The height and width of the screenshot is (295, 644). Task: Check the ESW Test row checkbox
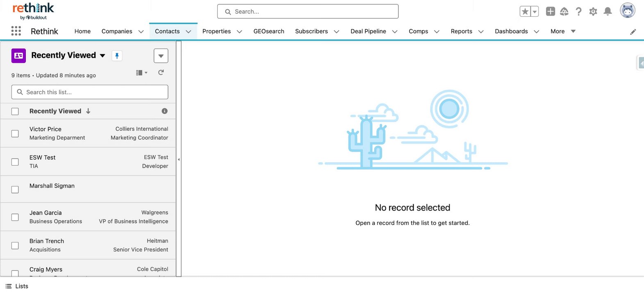pos(15,162)
